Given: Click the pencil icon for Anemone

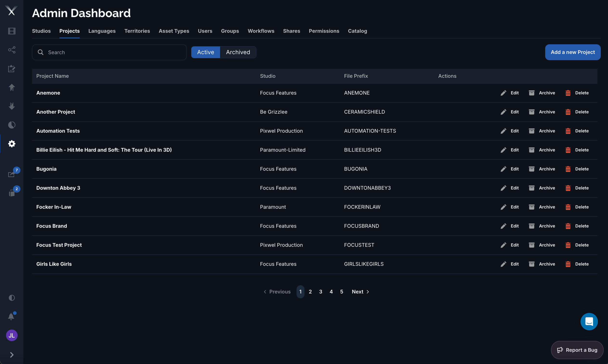Looking at the screenshot, I should (x=503, y=93).
